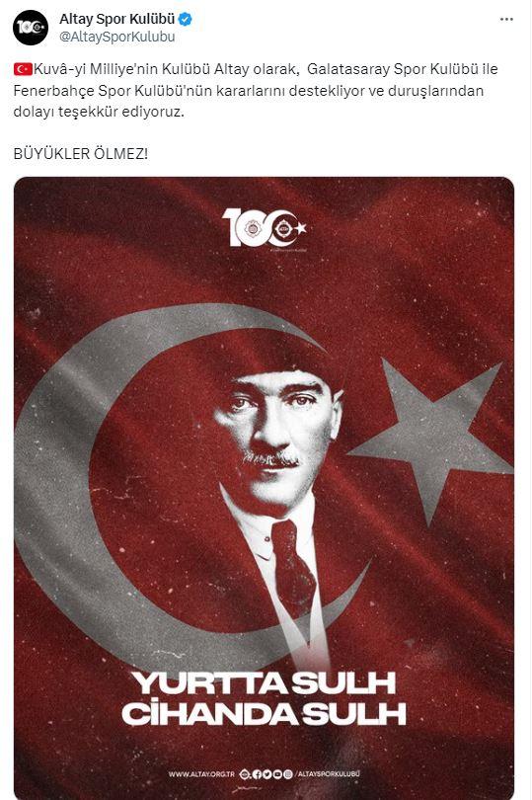Screen dimensions: 532x800
Task: Click the WWW.ALTAY.ORG.TR text in image
Action: [x=201, y=774]
